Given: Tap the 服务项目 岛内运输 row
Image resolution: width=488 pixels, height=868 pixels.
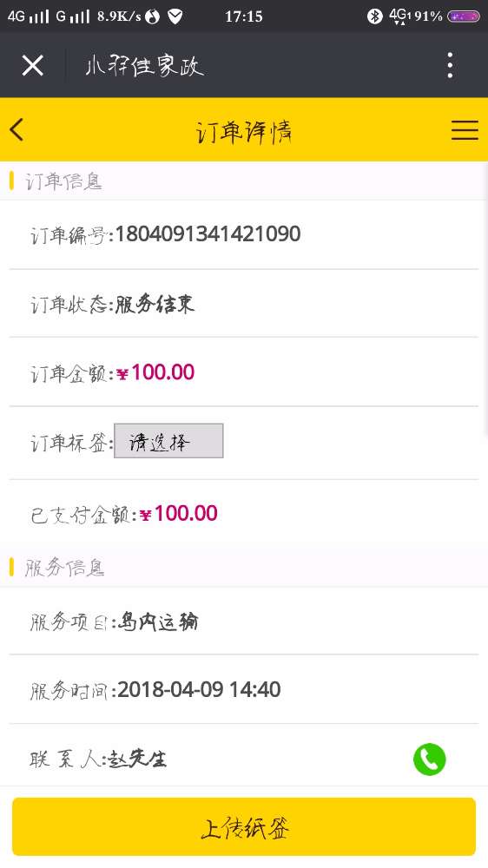Looking at the screenshot, I should (x=244, y=621).
